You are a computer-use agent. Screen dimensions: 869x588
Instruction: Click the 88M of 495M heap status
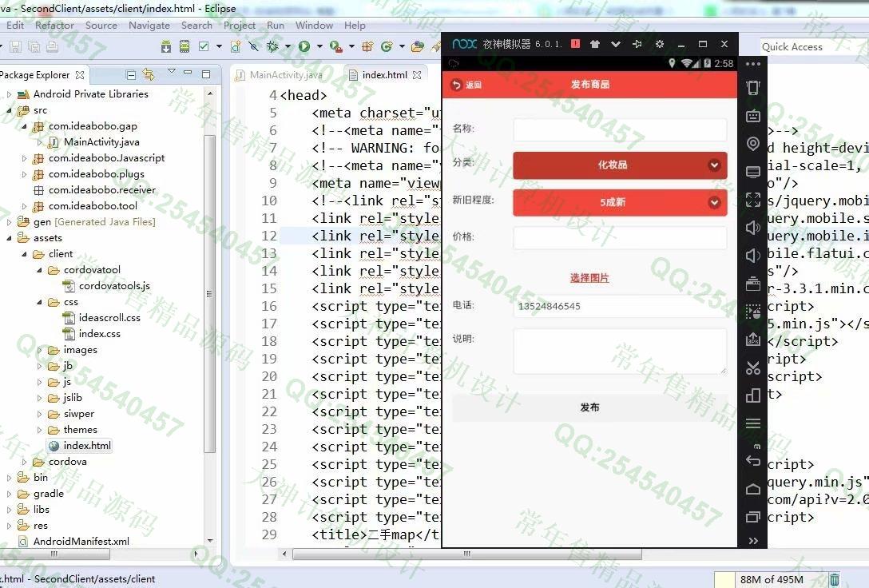(771, 580)
